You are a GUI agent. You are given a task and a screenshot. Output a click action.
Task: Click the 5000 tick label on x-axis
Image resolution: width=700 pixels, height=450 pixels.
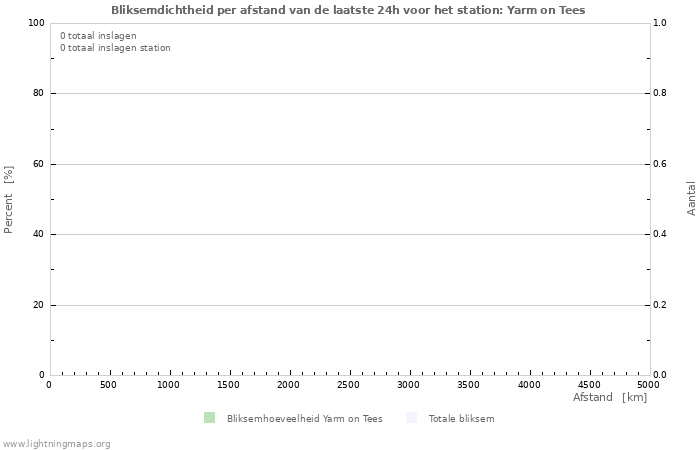click(648, 385)
